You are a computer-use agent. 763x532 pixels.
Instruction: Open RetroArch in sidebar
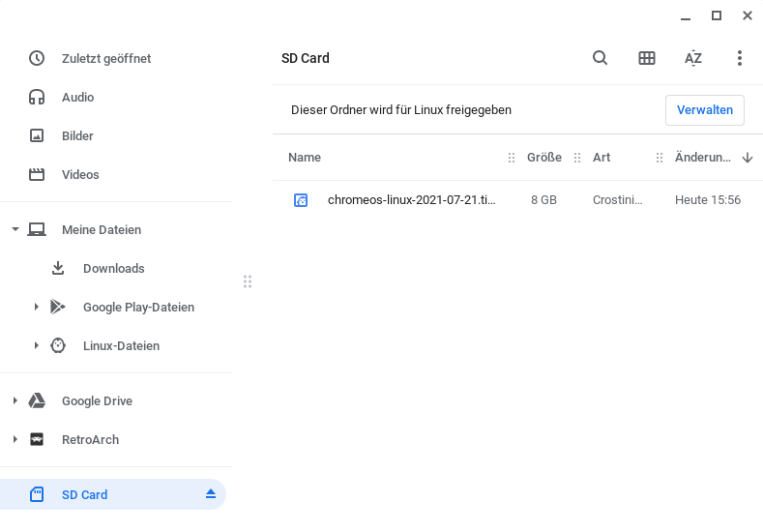[x=90, y=439]
